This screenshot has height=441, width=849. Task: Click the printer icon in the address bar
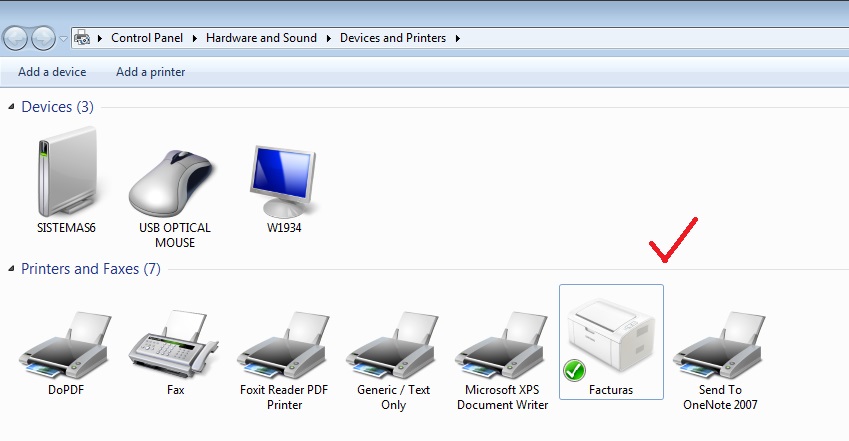click(x=82, y=38)
